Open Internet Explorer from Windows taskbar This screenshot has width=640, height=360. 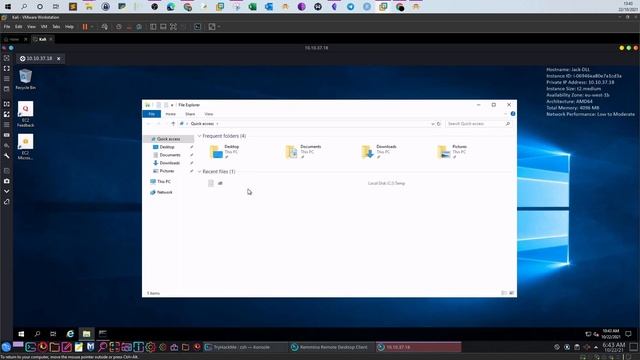(x=70, y=334)
